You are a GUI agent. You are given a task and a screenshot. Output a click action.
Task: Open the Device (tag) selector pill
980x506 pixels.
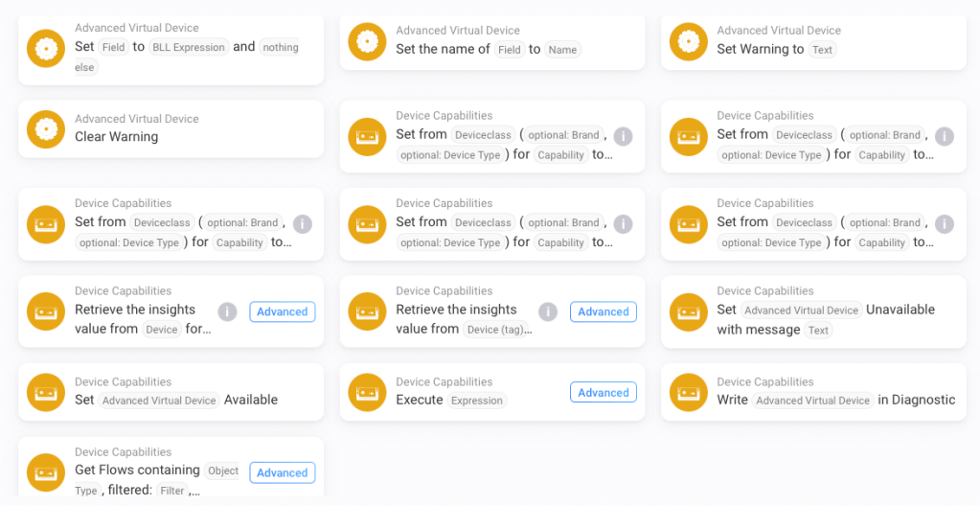[497, 330]
